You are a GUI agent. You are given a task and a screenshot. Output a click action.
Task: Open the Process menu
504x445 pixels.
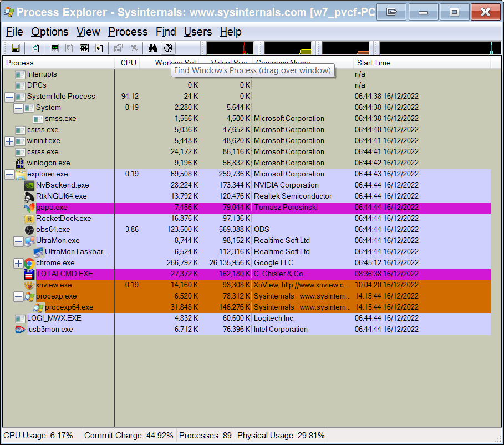tap(128, 32)
